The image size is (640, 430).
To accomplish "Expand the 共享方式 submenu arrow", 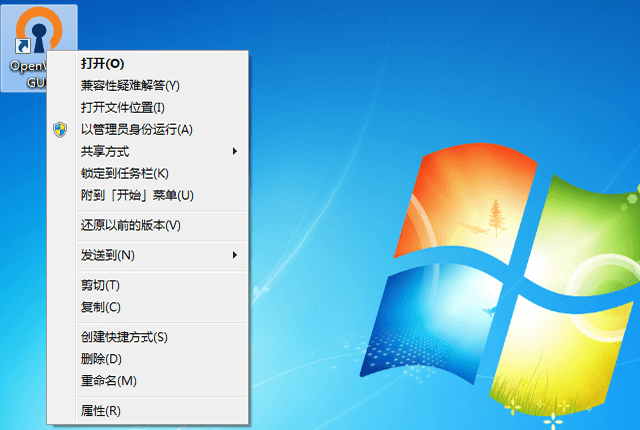I will click(x=235, y=151).
